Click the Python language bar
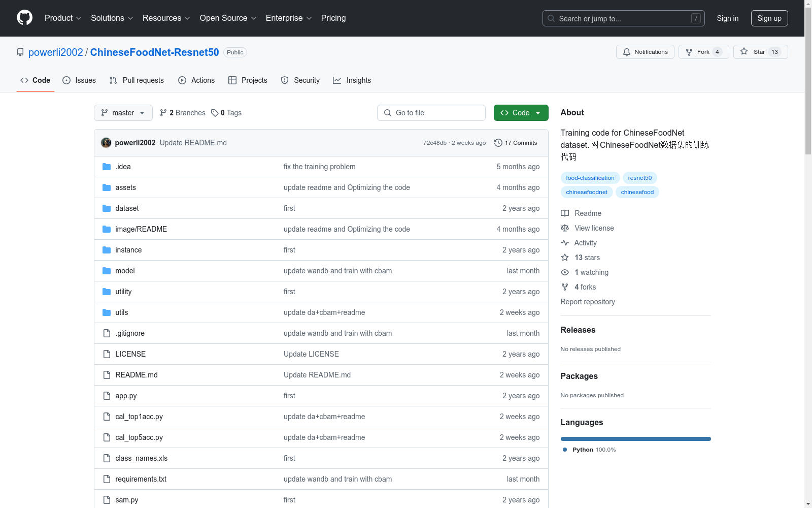Screen dimensions: 812x508 636,439
